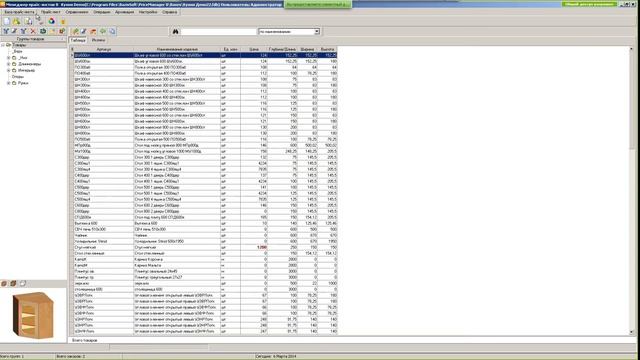Expand the Интерьер group in tree

click(x=9, y=71)
